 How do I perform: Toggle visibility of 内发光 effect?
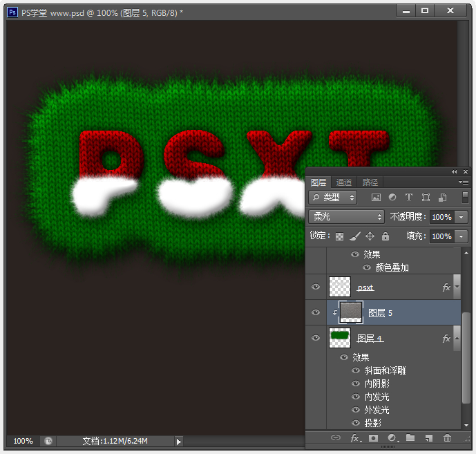[x=356, y=397]
